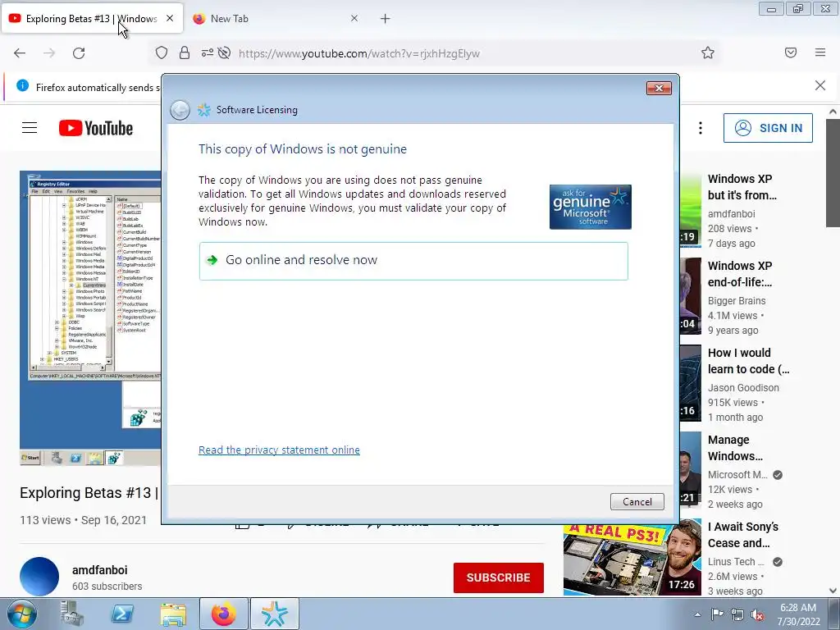Click the autoplay blocked icon in address bar
This screenshot has width=840, height=630.
coord(225,53)
